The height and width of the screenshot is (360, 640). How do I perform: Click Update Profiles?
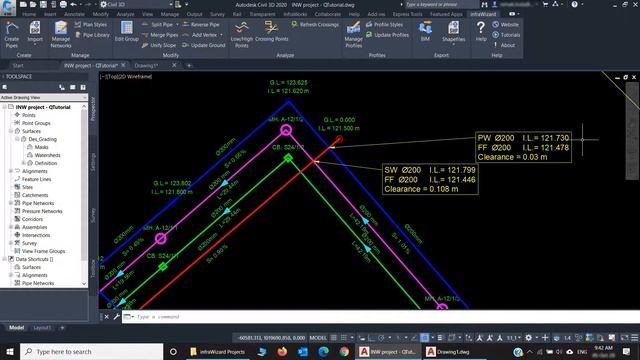pos(387,35)
